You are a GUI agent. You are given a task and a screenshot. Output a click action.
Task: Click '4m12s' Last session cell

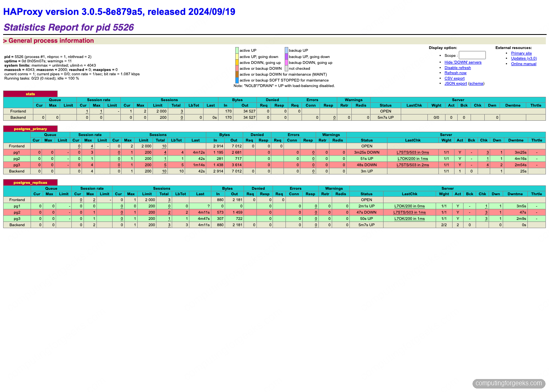tap(196, 152)
